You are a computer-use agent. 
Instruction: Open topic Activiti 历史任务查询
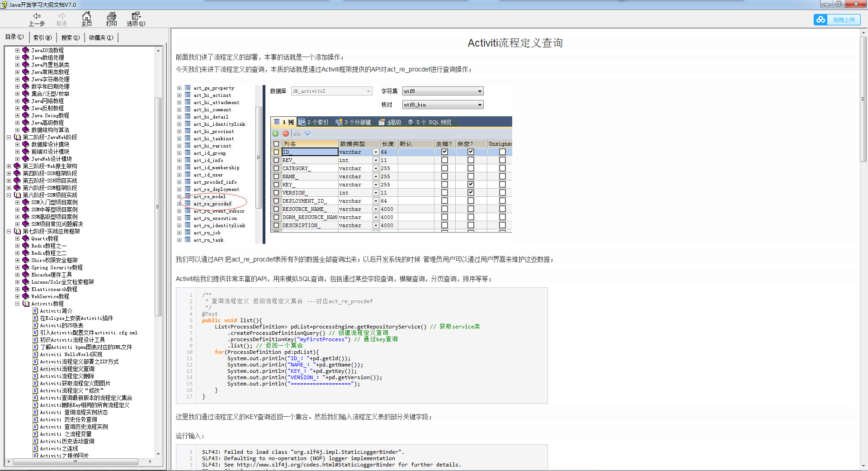click(68, 419)
